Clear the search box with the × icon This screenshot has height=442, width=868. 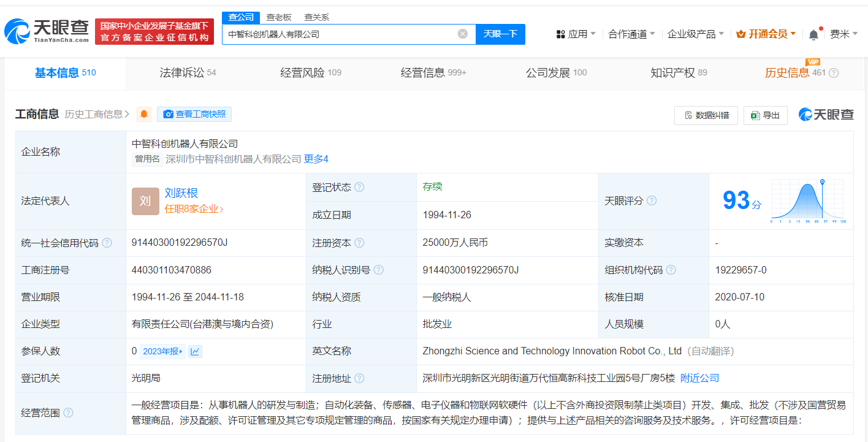click(x=462, y=34)
